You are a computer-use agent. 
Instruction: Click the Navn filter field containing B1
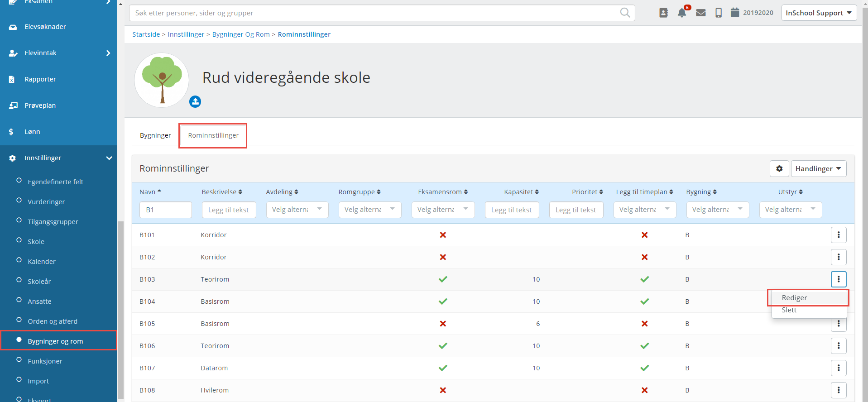click(166, 210)
